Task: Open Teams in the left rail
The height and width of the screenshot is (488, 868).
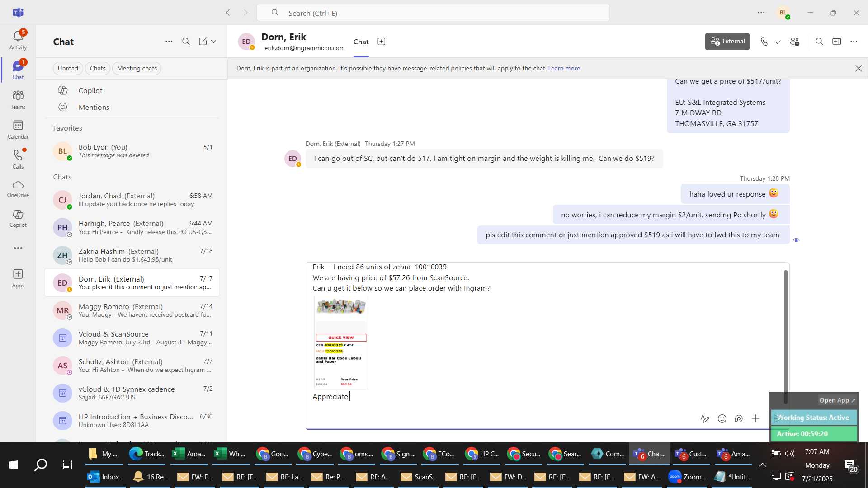Action: coord(18,99)
